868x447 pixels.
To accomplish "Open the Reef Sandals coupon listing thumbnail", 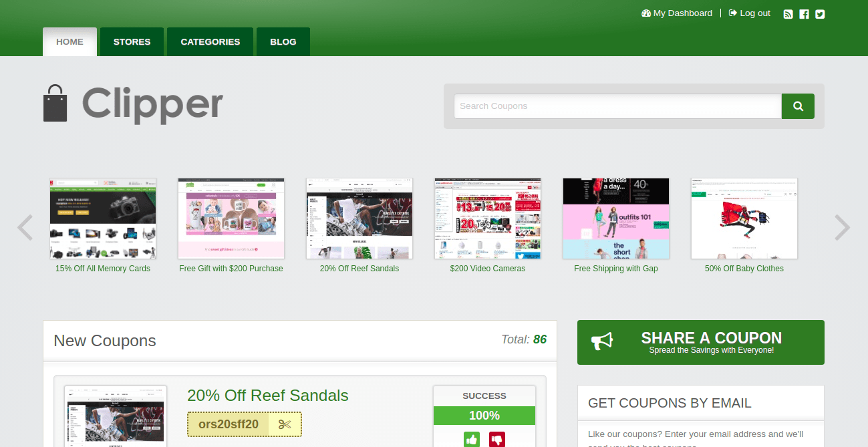I will point(116,416).
